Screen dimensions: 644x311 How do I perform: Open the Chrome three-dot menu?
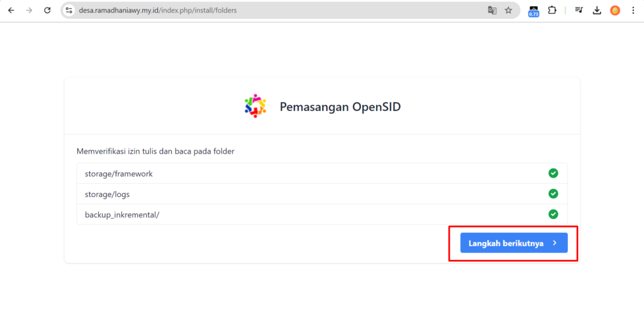coord(633,11)
